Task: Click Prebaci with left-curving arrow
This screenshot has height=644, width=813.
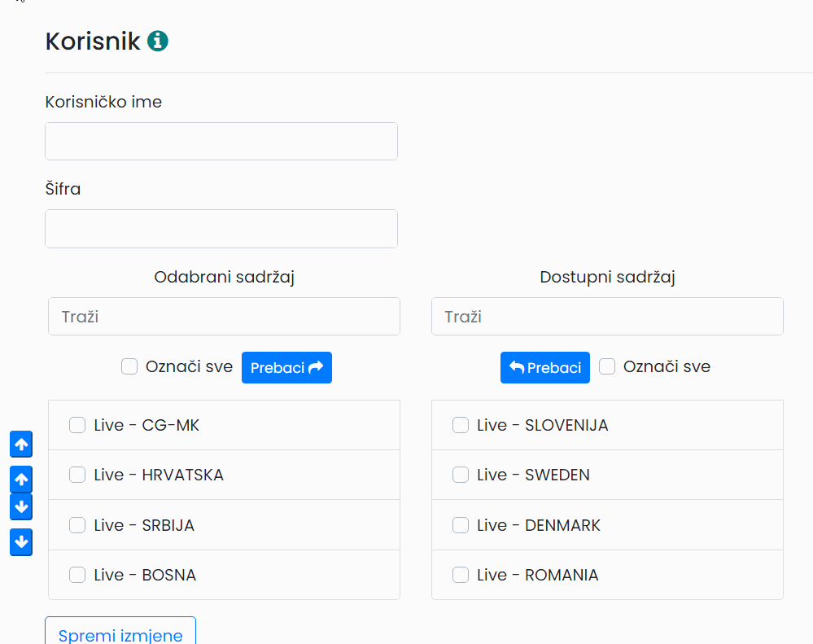Action: pos(545,368)
